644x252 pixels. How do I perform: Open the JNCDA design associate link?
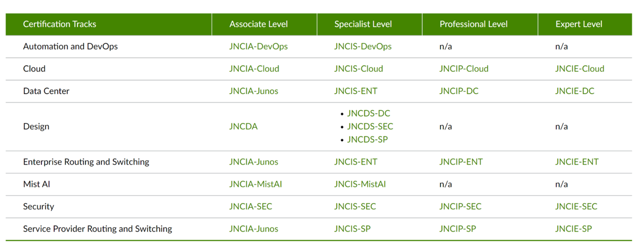point(243,126)
